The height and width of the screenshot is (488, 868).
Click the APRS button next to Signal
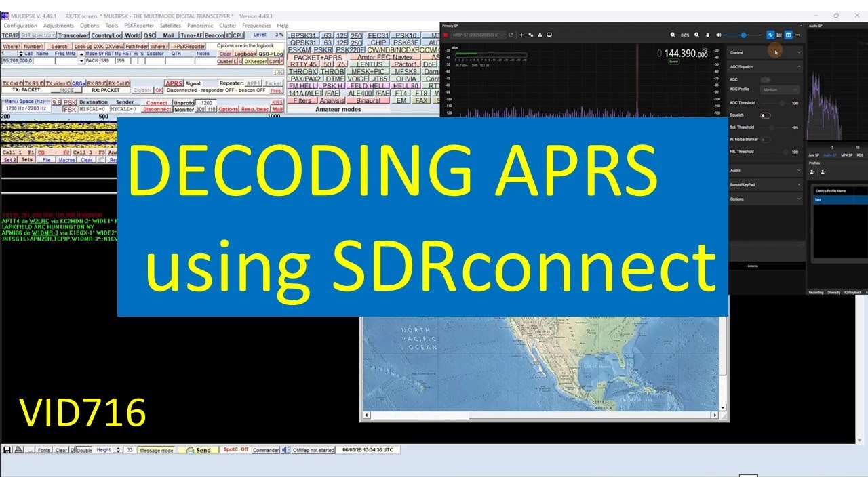174,83
